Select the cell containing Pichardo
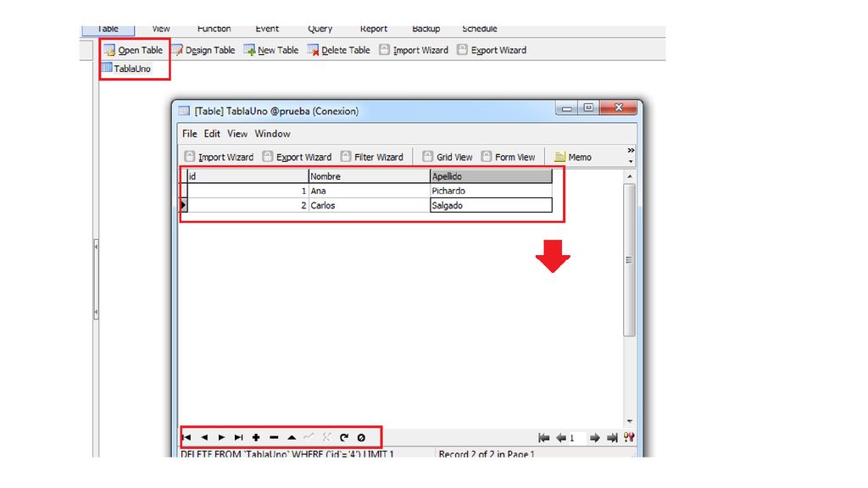 pos(491,191)
